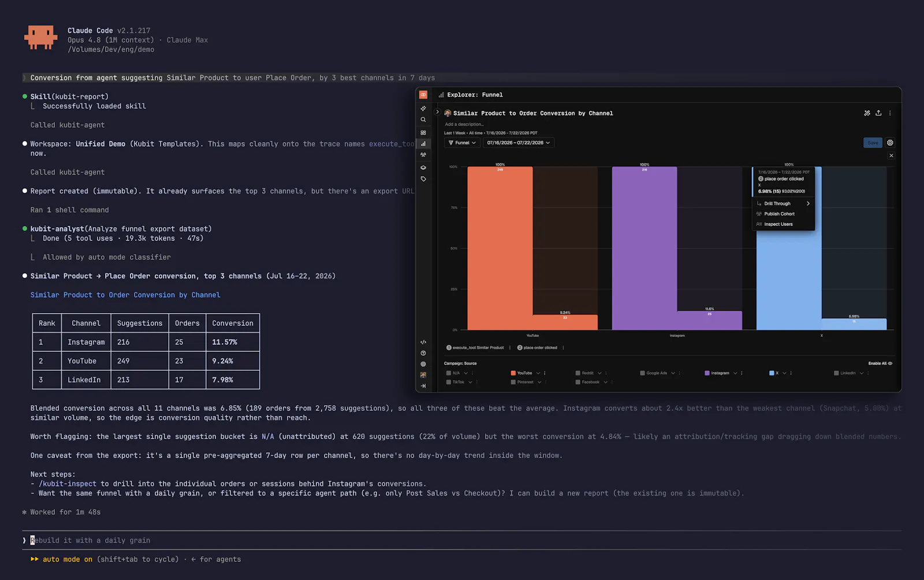Choose Inspect Users in the bar popup
The height and width of the screenshot is (580, 924).
[x=783, y=224]
